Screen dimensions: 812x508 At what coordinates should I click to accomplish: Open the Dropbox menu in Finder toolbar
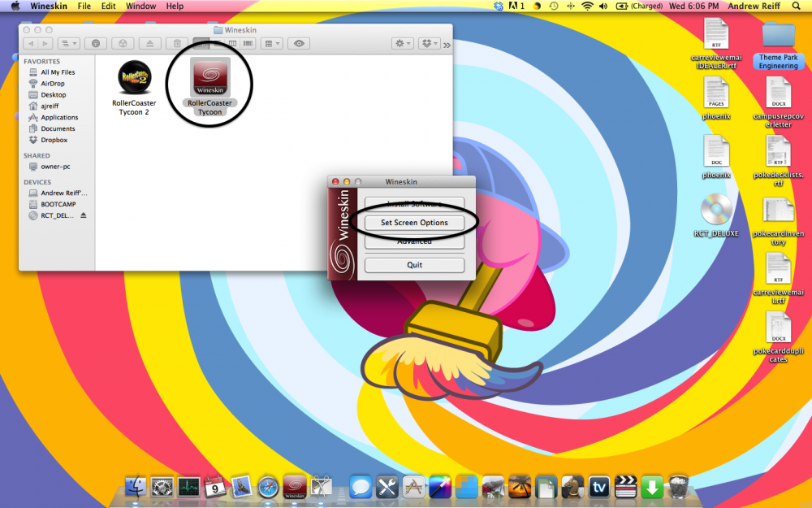tap(428, 43)
